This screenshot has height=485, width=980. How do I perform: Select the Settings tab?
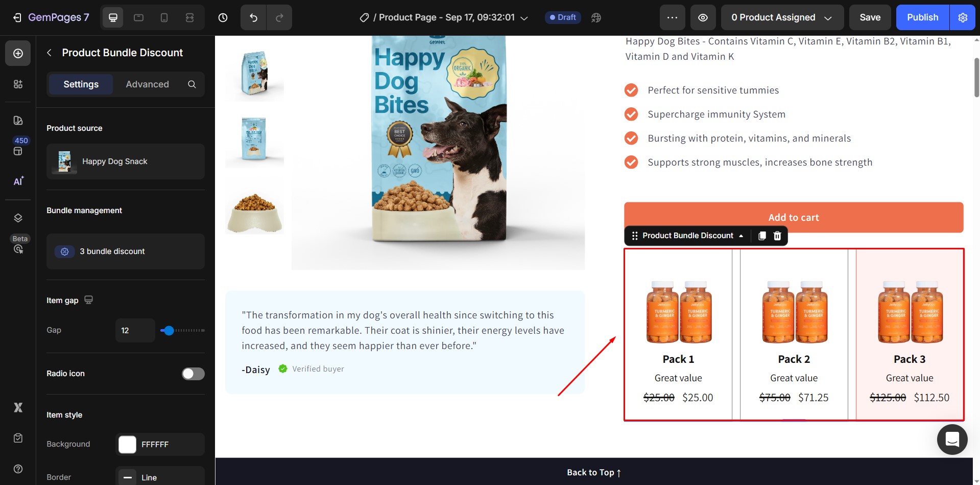tap(81, 84)
